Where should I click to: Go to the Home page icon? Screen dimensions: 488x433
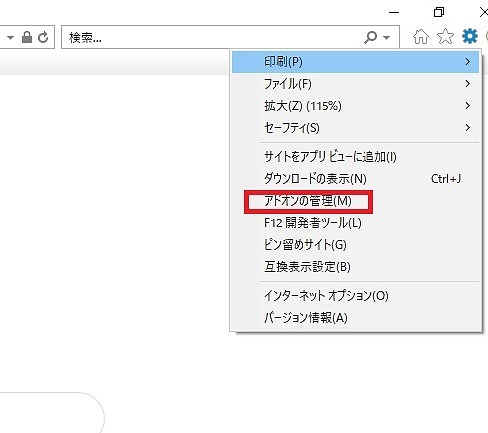point(421,36)
